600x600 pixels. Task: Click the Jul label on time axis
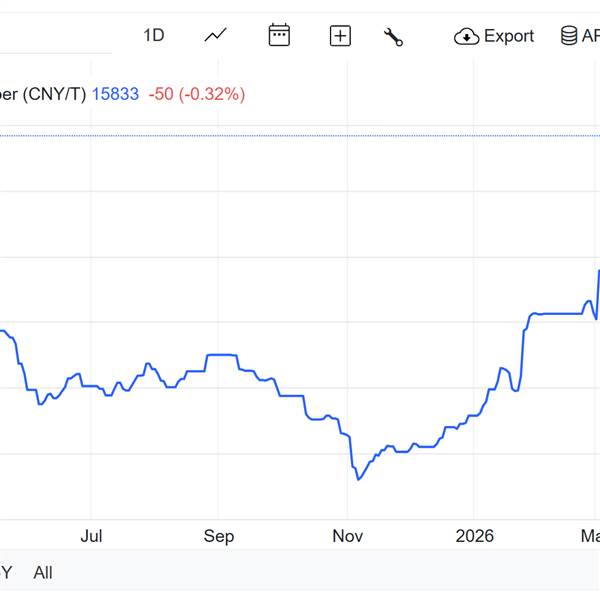point(91,536)
